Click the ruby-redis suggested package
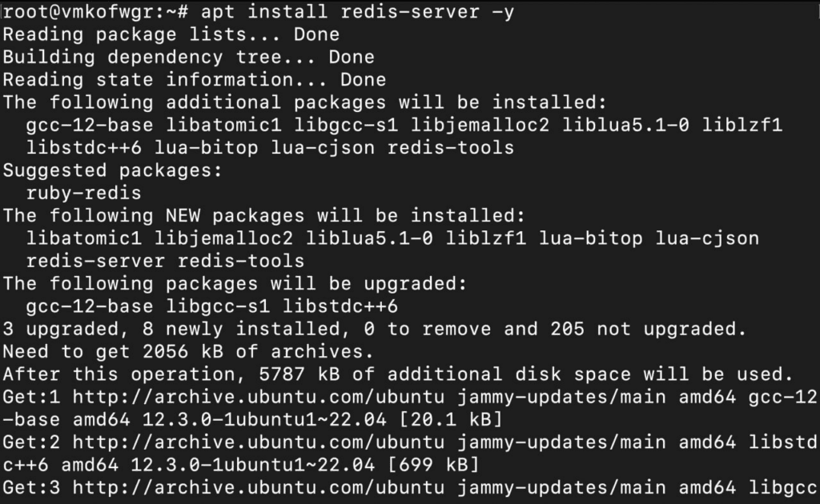820x504 pixels. click(x=83, y=193)
